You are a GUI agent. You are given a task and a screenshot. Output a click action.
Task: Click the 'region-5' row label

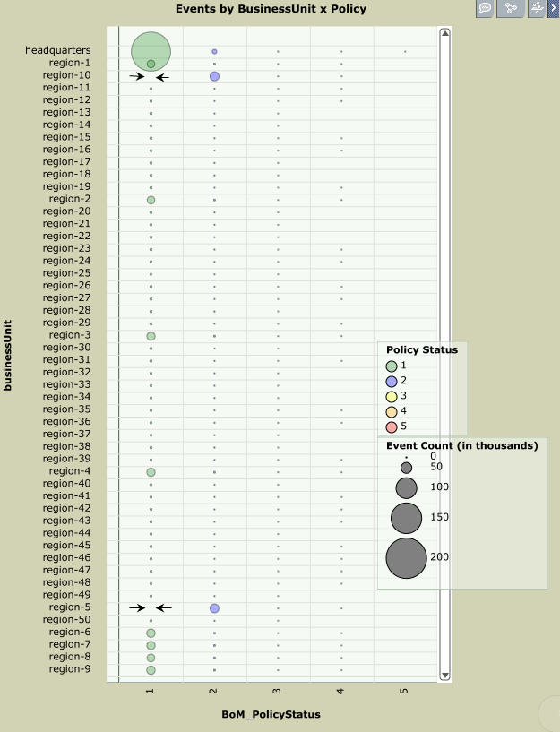pyautogui.click(x=70, y=607)
